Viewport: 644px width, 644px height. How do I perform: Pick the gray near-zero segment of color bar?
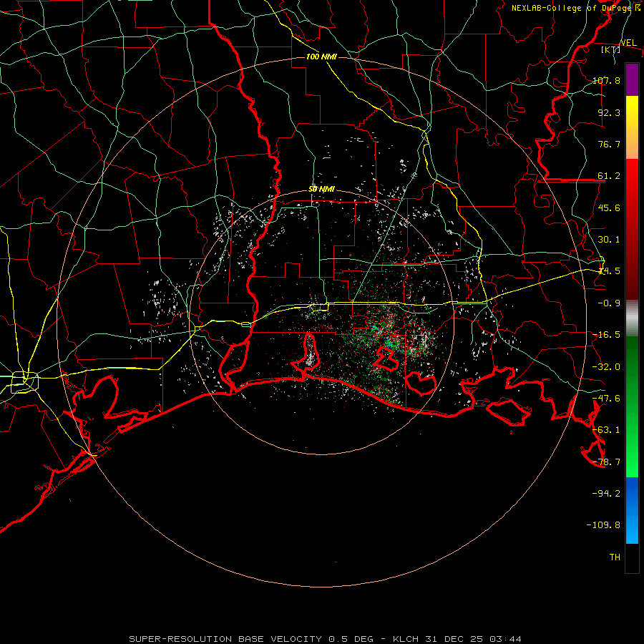[x=632, y=318]
